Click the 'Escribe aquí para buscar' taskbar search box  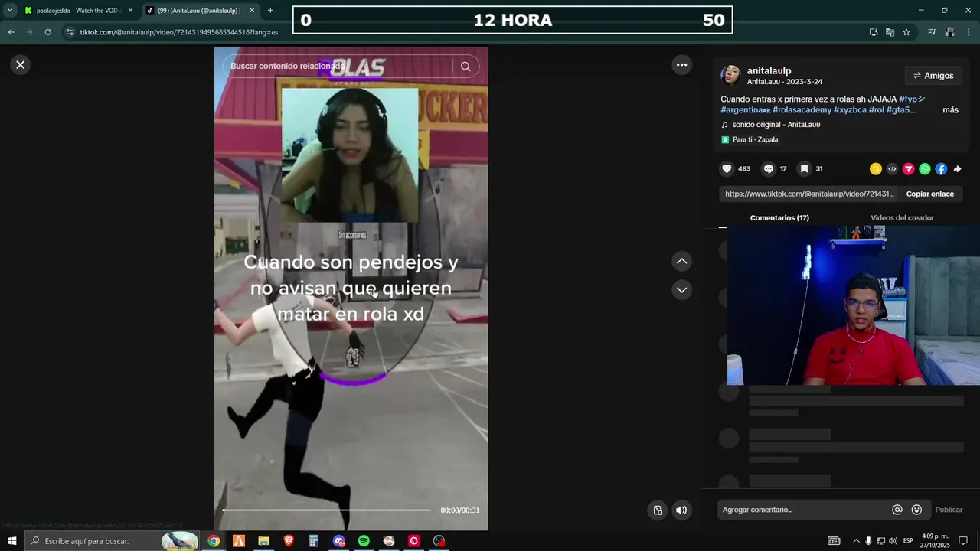click(112, 541)
